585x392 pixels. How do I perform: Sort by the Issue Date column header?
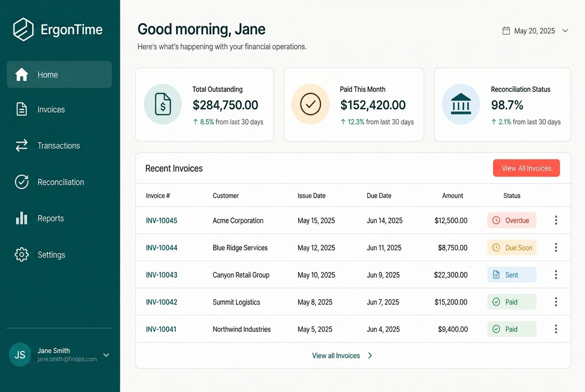point(311,196)
